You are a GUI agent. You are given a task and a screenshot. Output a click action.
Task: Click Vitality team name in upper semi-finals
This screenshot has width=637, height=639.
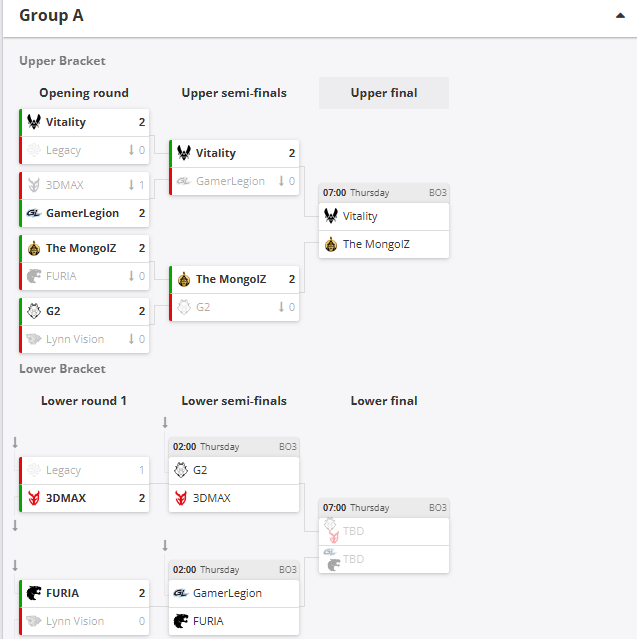pyautogui.click(x=216, y=153)
